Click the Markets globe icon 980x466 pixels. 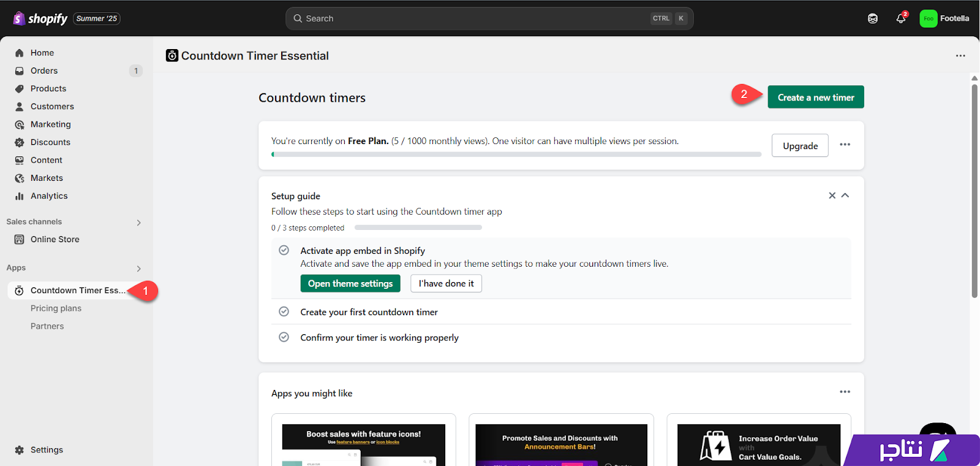(x=20, y=178)
